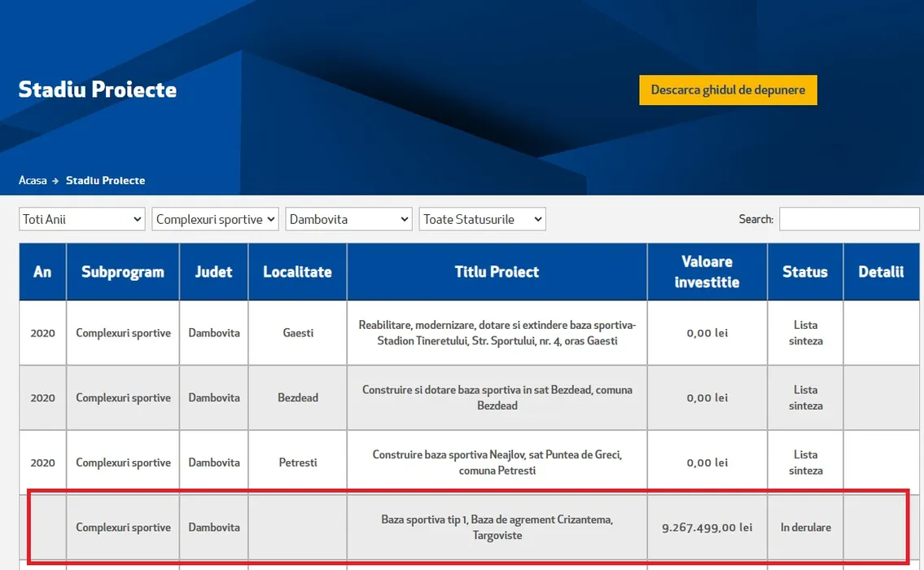Sort by Status column header

(804, 272)
